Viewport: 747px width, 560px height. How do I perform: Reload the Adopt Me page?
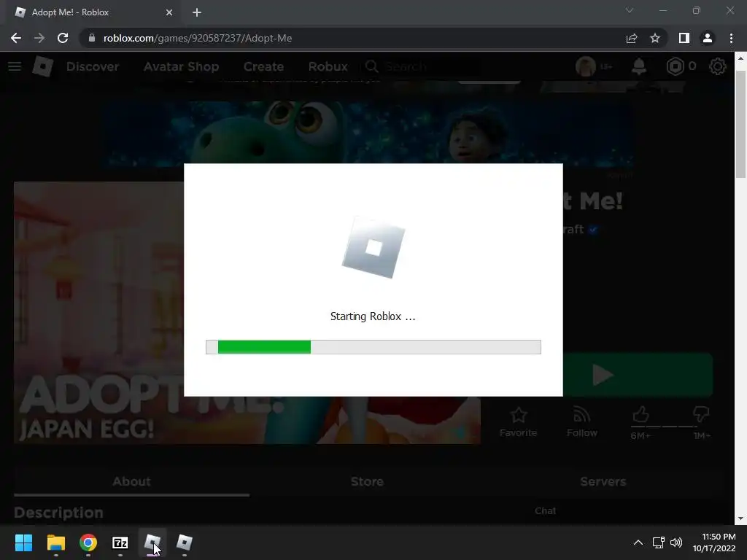(63, 38)
